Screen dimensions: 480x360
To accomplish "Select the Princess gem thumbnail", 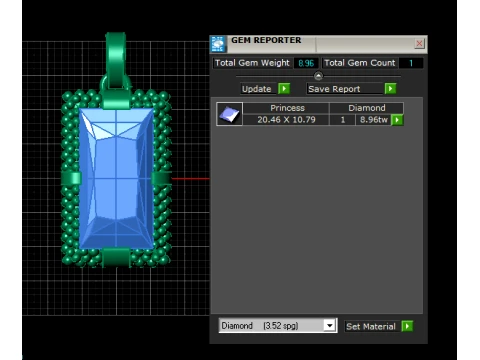I will click(x=229, y=114).
